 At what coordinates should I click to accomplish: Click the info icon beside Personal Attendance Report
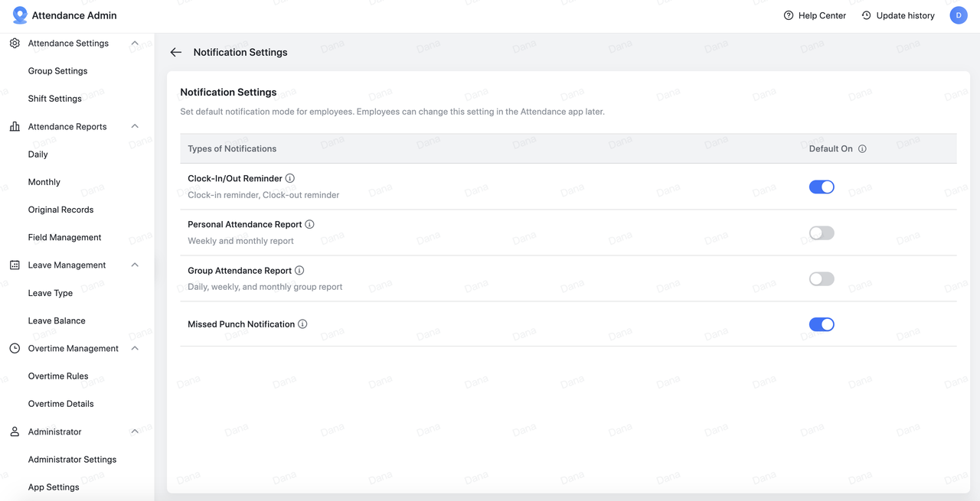click(309, 224)
